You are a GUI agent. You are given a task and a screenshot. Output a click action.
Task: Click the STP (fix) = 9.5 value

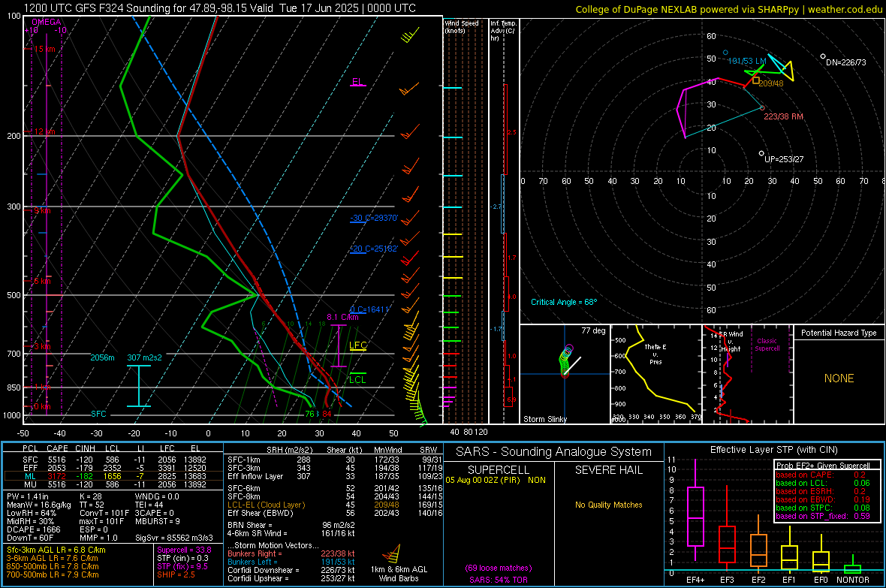point(182,566)
